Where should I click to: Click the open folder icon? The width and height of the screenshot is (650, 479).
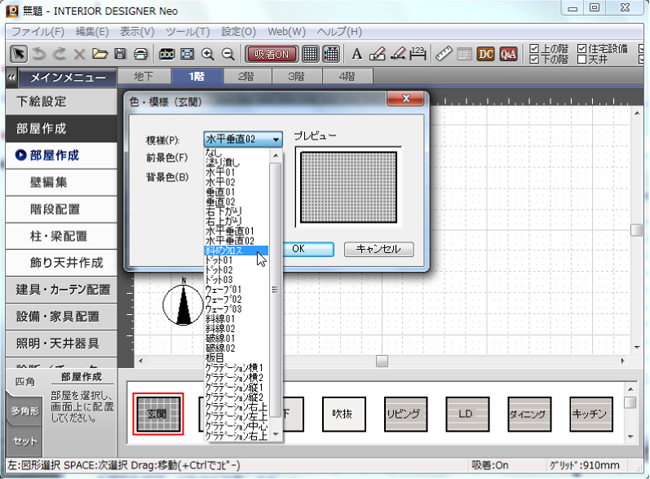pos(100,53)
